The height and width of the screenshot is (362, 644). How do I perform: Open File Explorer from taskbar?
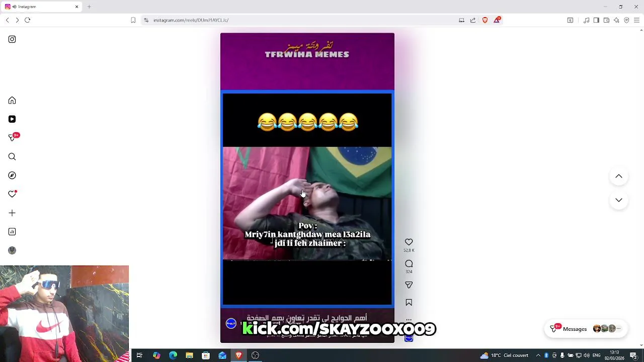tap(189, 355)
